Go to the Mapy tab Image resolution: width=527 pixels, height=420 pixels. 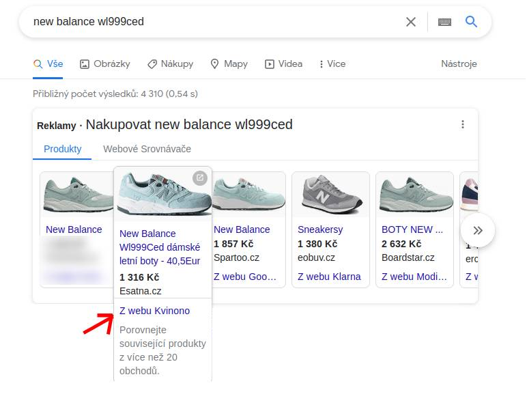point(229,64)
